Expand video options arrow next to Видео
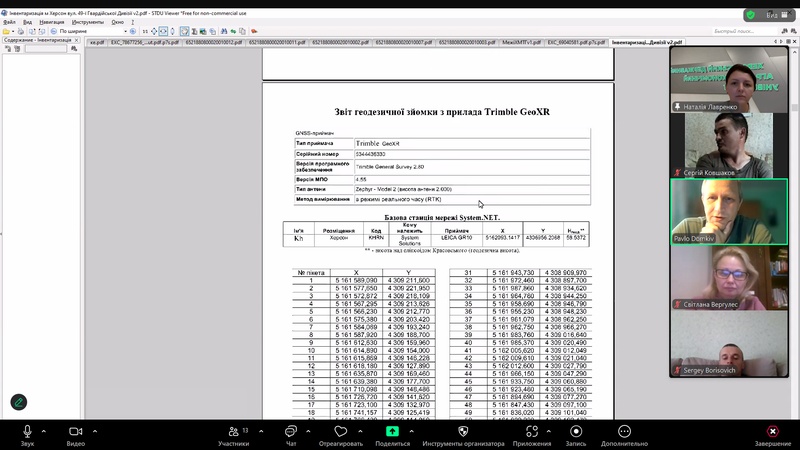Image resolution: width=800 pixels, height=450 pixels. click(95, 431)
